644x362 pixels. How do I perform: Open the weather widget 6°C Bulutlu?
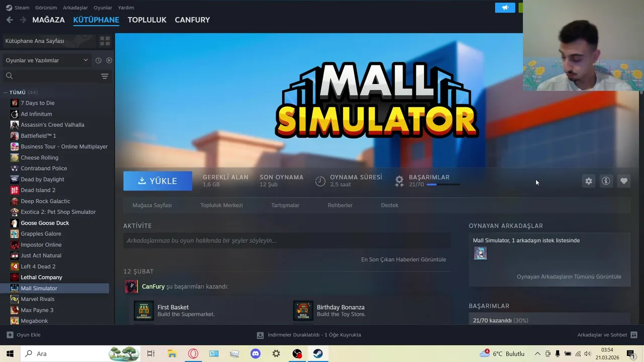pyautogui.click(x=502, y=353)
